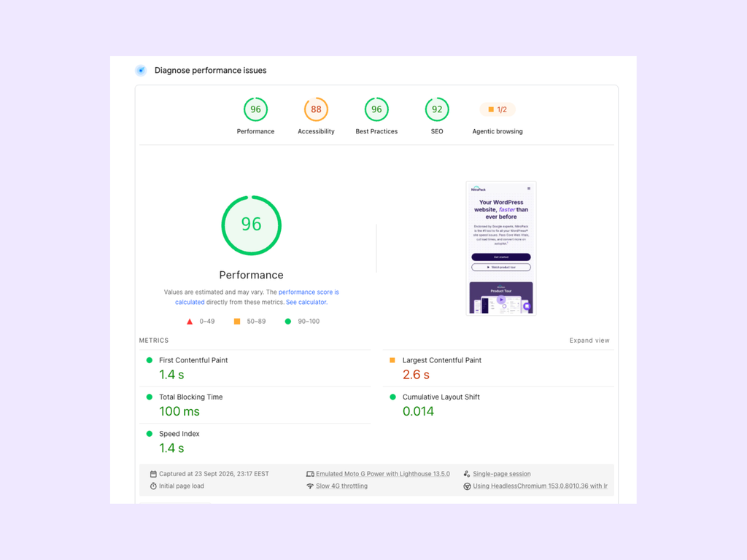This screenshot has height=560, width=747.
Task: Toggle Expand view for metrics
Action: [589, 341]
